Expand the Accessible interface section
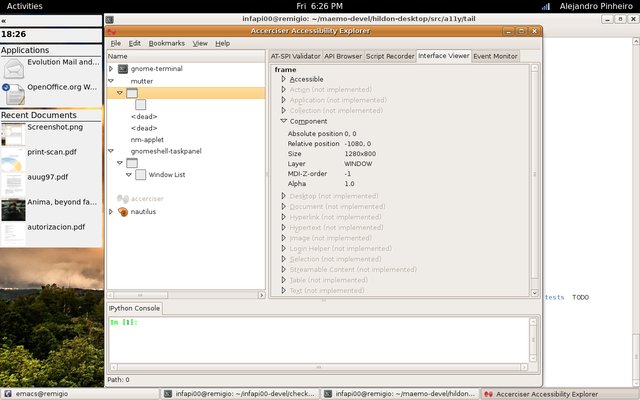The image size is (640, 400). (284, 79)
